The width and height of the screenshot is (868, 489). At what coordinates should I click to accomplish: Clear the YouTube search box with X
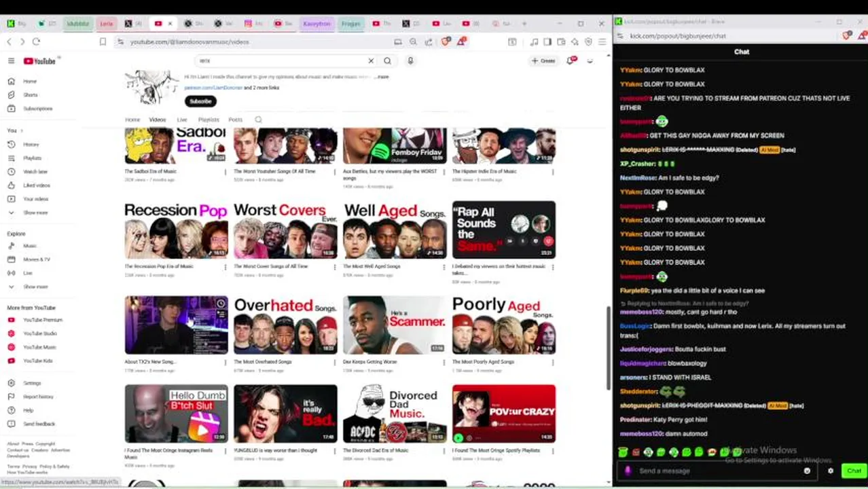pos(371,60)
